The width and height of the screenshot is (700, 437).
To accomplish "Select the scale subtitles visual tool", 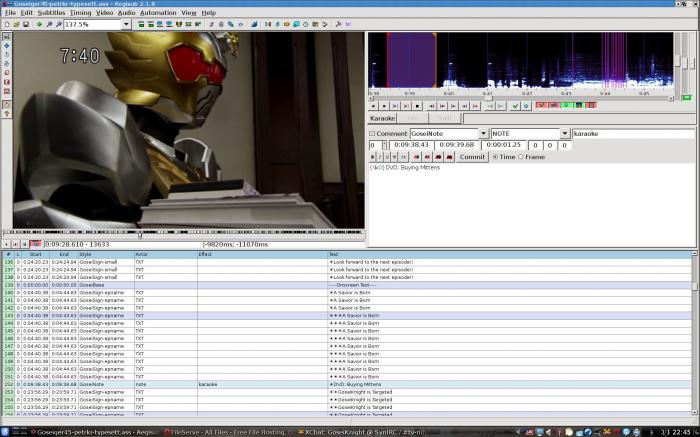I will point(6,72).
